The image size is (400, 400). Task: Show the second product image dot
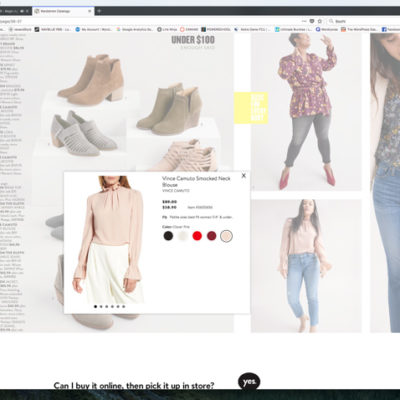101,306
